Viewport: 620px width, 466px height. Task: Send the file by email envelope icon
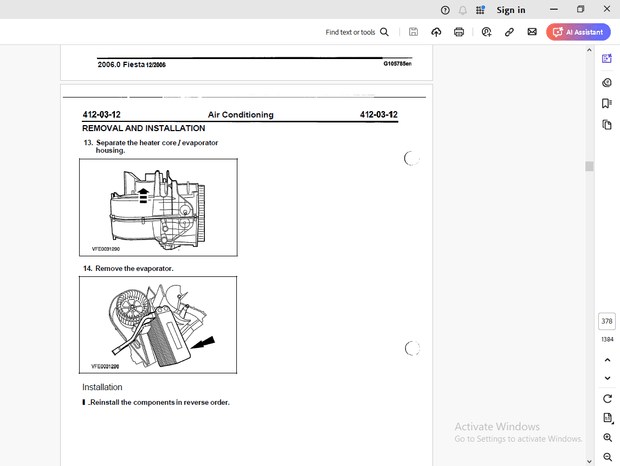(x=532, y=32)
